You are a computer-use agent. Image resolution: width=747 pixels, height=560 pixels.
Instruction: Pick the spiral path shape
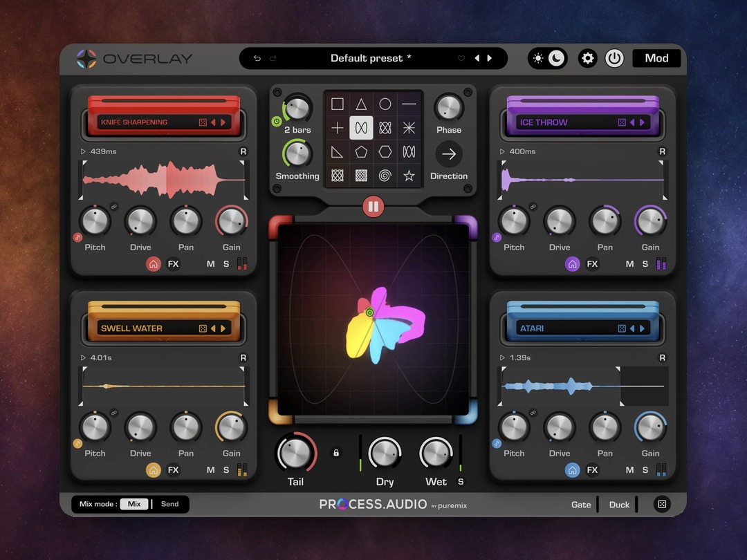385,176
